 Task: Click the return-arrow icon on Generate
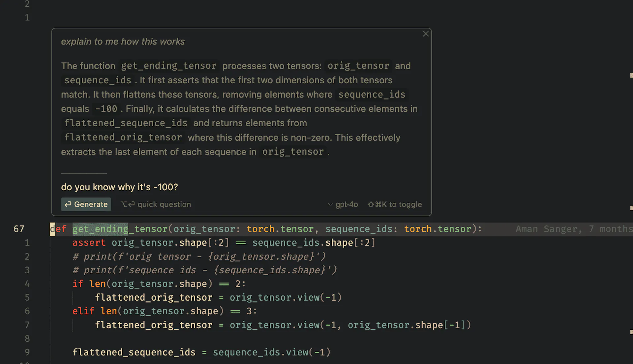68,204
